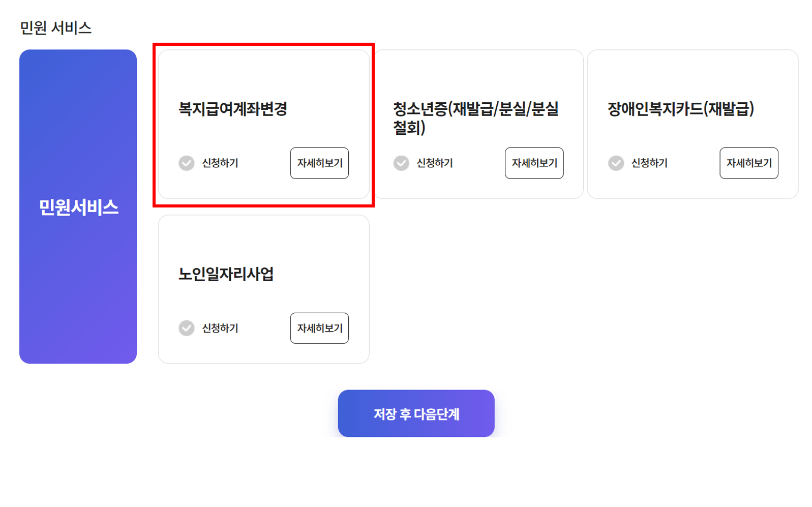Click the checkmark icon on the 장애인복지카드 card
The height and width of the screenshot is (507, 812).
pyautogui.click(x=616, y=163)
